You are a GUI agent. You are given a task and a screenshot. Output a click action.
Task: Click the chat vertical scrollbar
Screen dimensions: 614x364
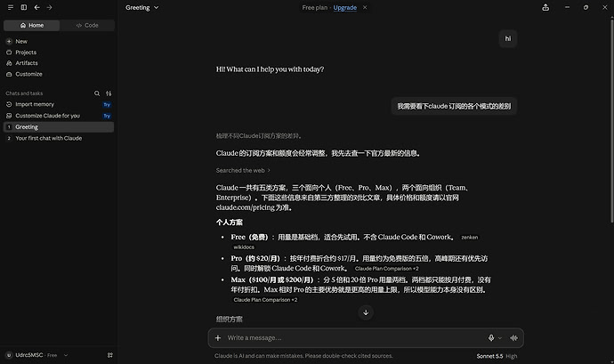611,121
